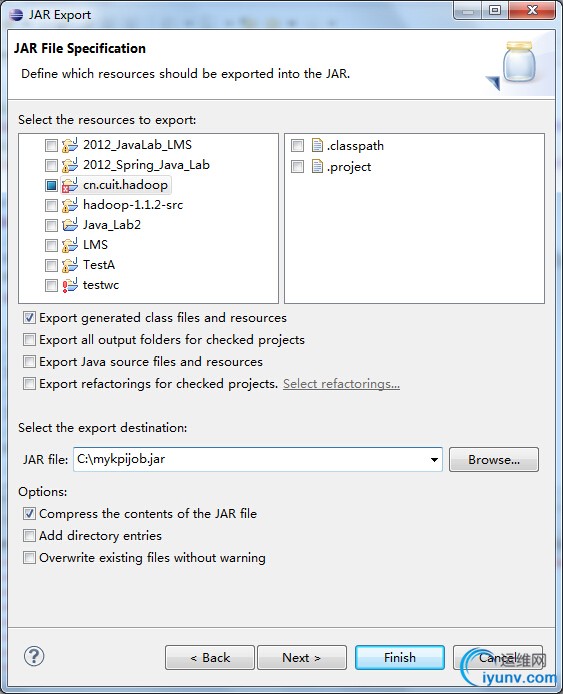Viewport: 563px width, 694px height.
Task: Check the .classpath file checkbox
Action: pos(297,145)
